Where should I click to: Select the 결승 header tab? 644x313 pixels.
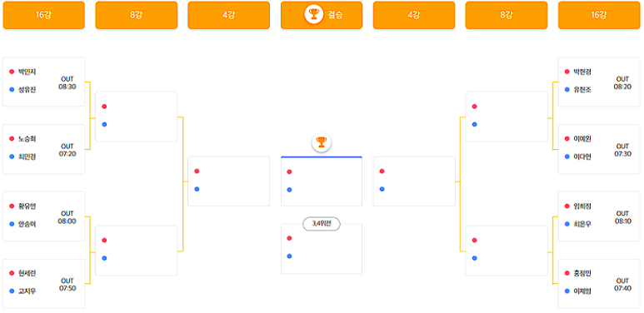(322, 15)
